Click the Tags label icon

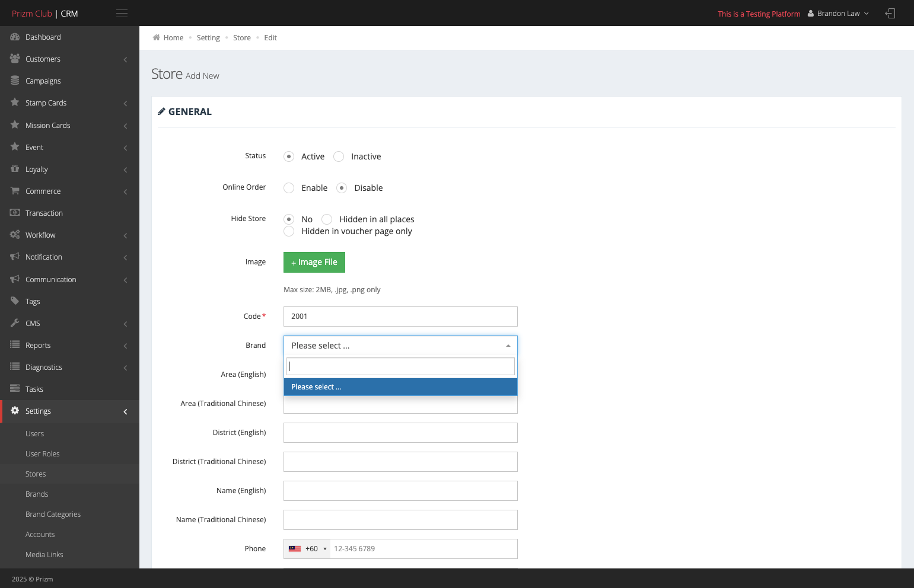pos(15,301)
